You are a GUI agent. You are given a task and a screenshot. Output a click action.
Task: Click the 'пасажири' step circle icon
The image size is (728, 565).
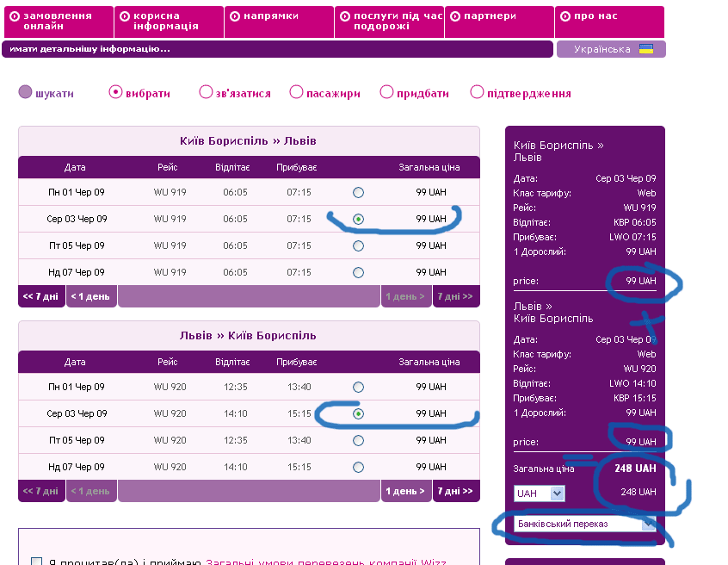pos(296,92)
